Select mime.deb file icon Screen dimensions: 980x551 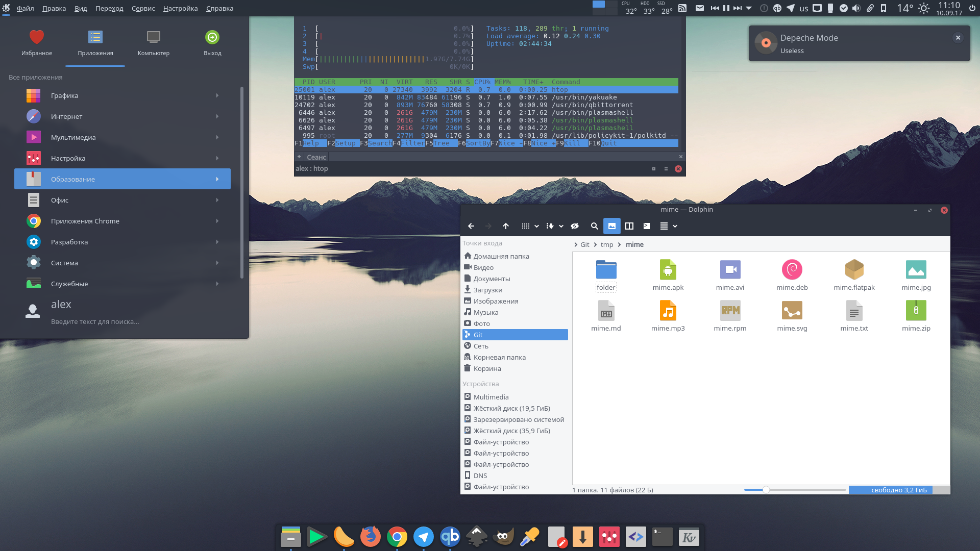792,269
